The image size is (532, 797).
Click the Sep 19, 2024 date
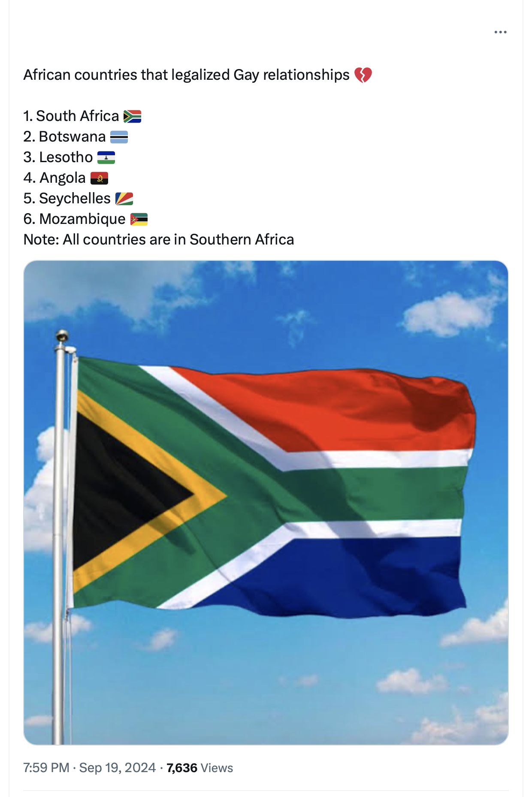pos(118,767)
